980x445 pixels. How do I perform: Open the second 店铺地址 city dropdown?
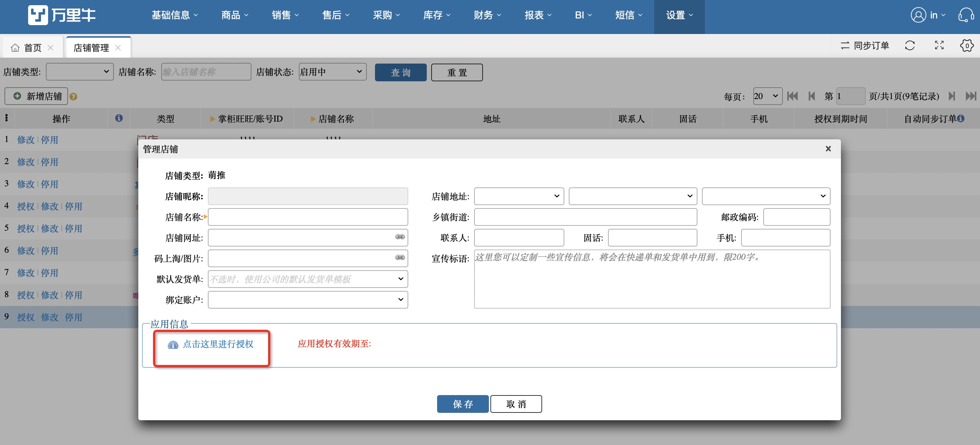coord(633,196)
